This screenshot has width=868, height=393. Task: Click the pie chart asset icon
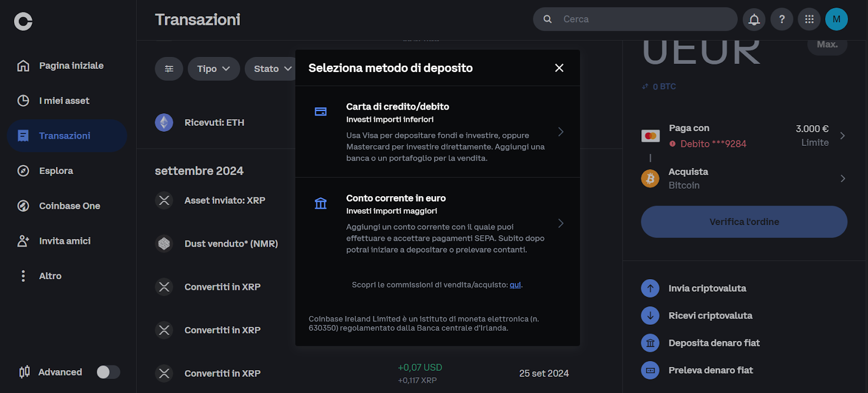23,101
